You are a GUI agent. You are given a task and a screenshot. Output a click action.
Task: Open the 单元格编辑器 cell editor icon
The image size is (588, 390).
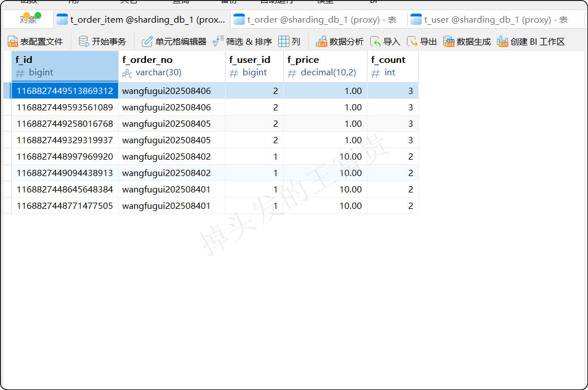[x=147, y=42]
